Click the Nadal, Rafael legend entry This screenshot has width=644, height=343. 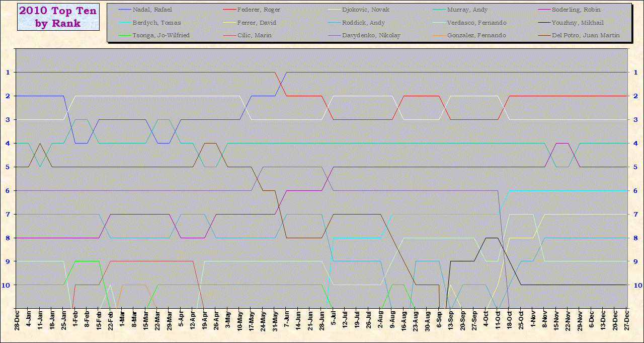click(152, 10)
